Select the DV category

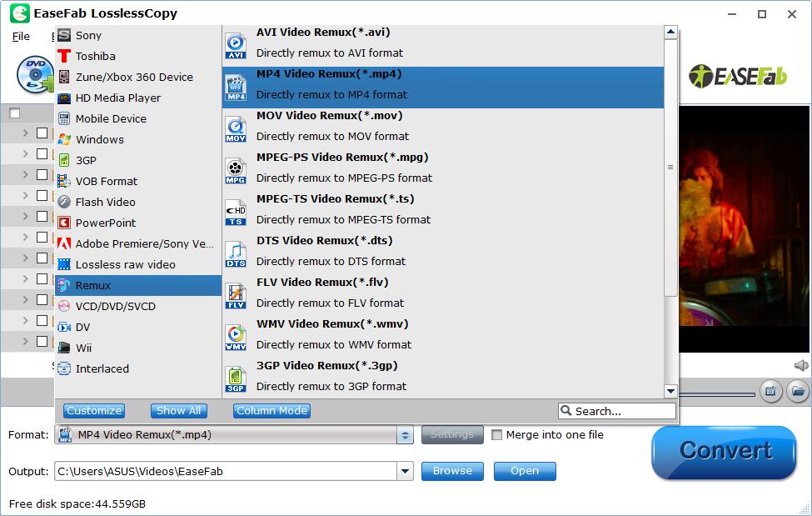tap(138, 327)
